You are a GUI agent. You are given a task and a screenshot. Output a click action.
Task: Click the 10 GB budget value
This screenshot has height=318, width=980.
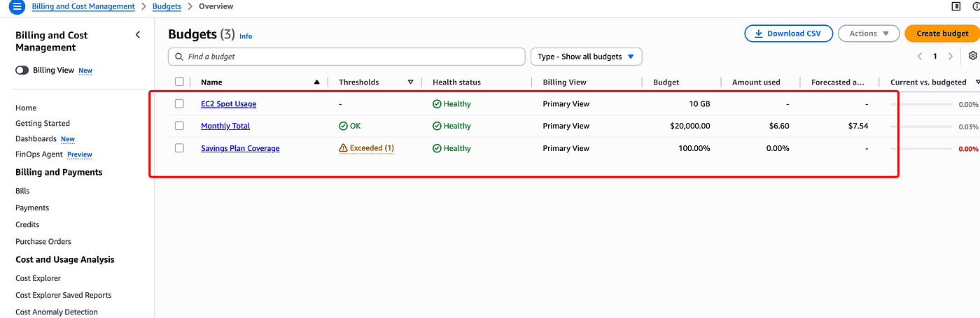tap(699, 103)
